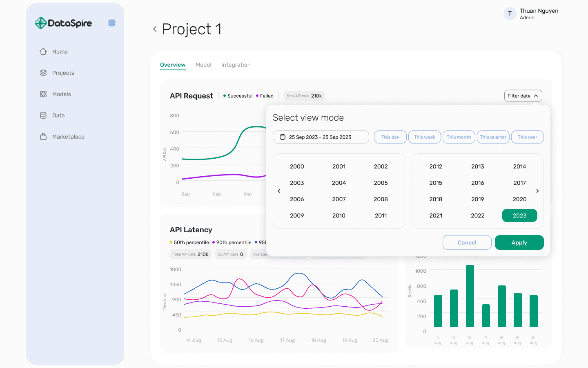Click the highlighted year 2023
This screenshot has width=588, height=368.
coord(520,215)
